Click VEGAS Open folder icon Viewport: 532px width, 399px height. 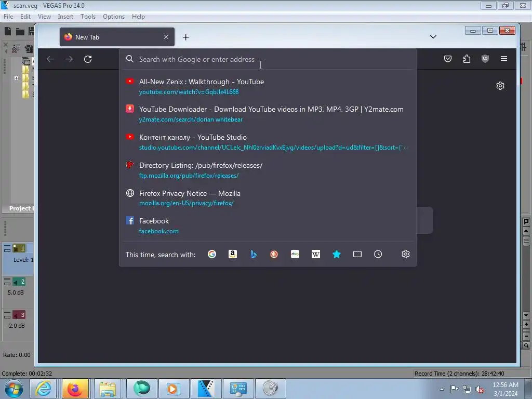[20, 32]
